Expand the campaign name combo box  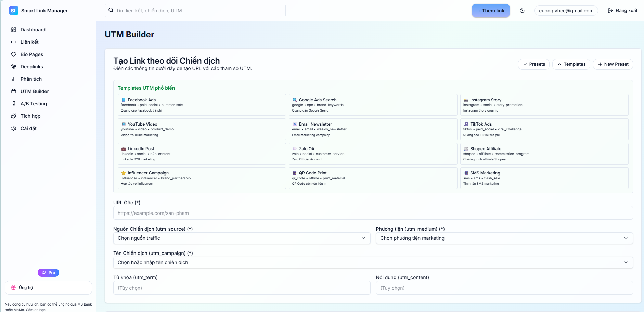[373, 262]
